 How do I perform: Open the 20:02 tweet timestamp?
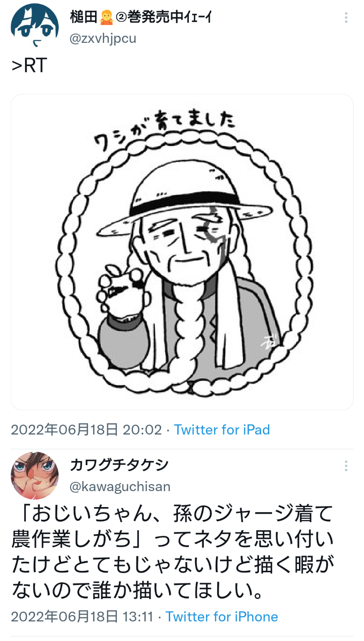(86, 430)
